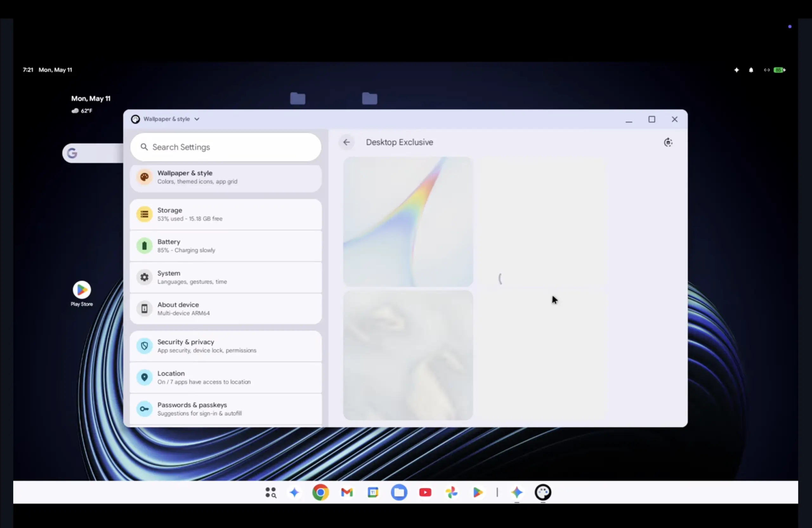Open Passwords & passkeys settings

pyautogui.click(x=226, y=409)
